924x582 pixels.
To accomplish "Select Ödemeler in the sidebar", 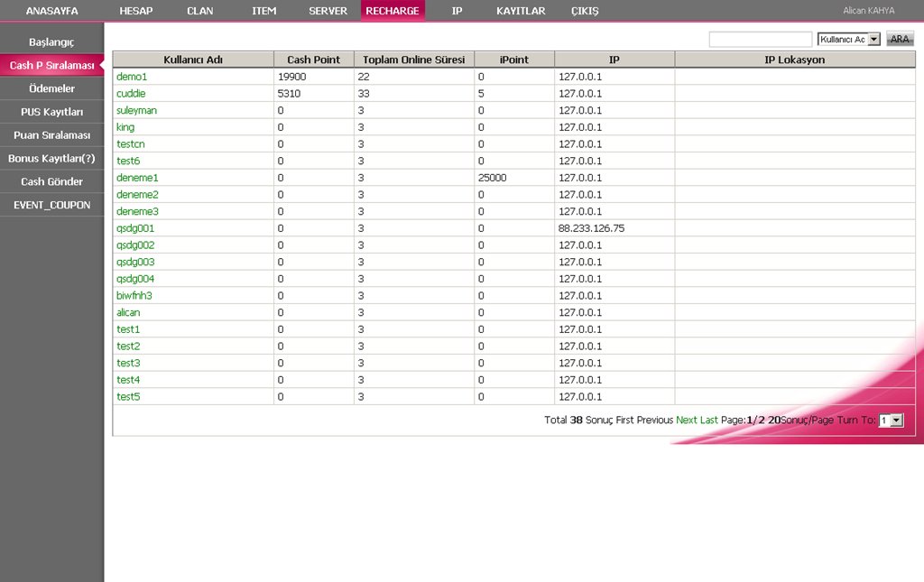I will tap(51, 88).
